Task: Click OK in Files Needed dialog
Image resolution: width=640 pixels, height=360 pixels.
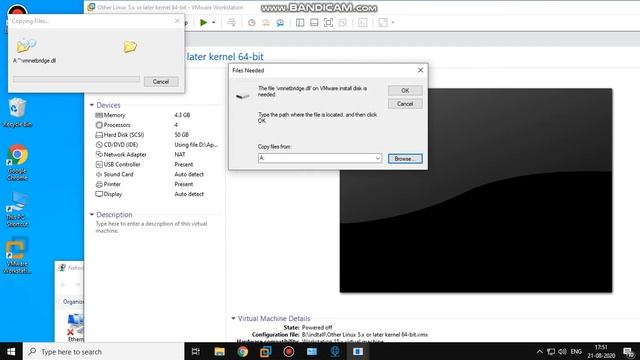Action: (405, 91)
